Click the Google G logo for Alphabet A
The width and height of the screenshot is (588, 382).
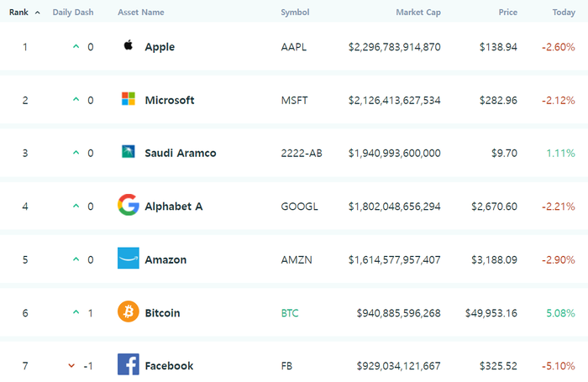click(x=129, y=205)
